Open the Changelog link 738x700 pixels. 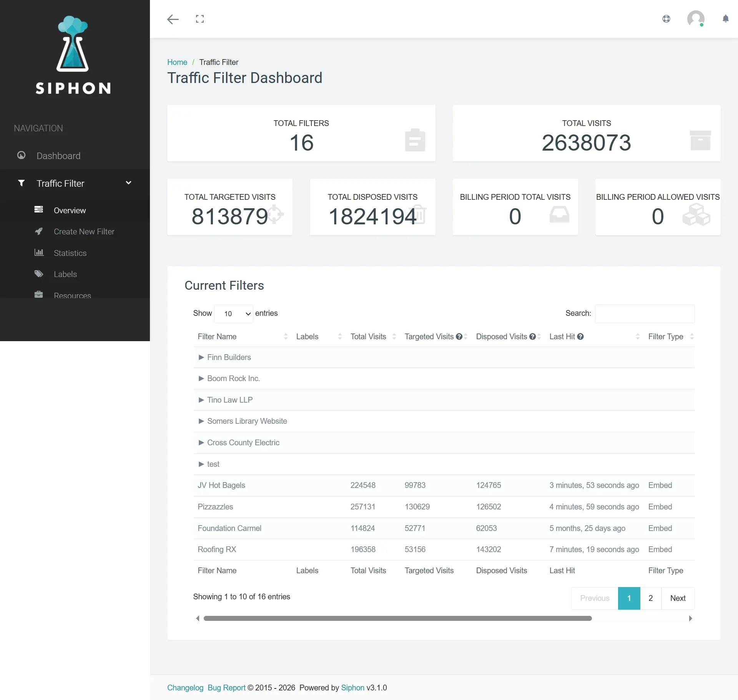pos(185,688)
